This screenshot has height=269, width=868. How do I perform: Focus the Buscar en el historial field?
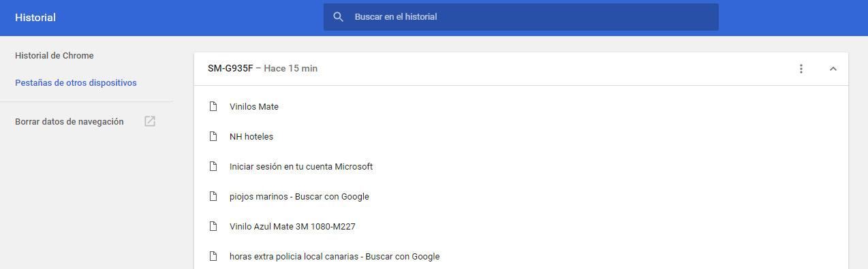tap(521, 17)
